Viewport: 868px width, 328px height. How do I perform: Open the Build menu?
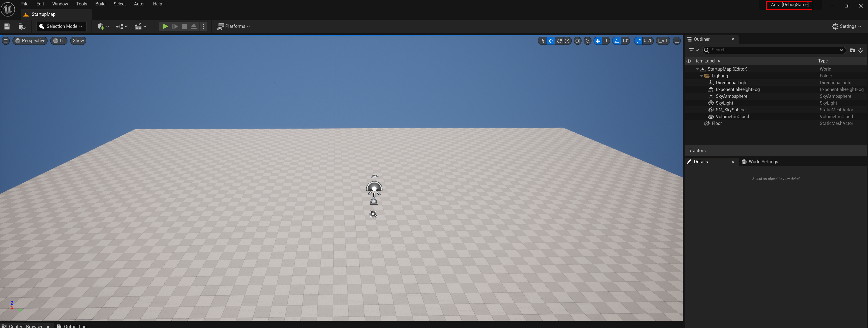[x=100, y=4]
